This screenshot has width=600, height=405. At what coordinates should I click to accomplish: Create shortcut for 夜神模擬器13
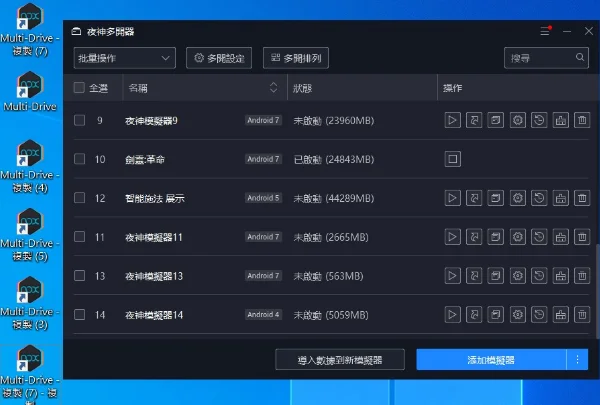tap(474, 276)
